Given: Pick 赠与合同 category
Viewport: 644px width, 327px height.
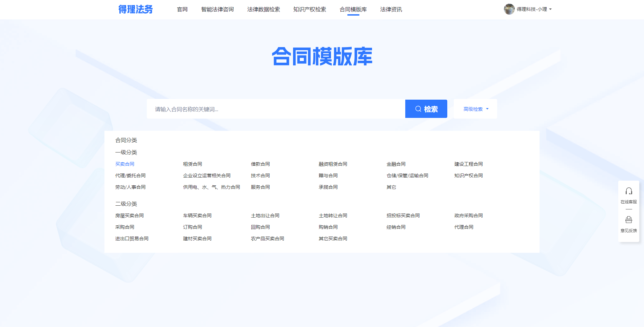Looking at the screenshot, I should point(328,176).
